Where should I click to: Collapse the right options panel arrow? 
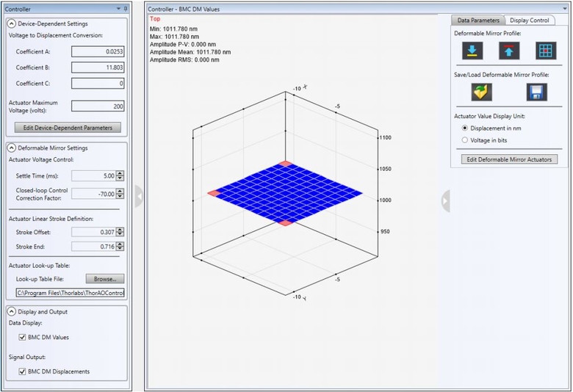444,200
